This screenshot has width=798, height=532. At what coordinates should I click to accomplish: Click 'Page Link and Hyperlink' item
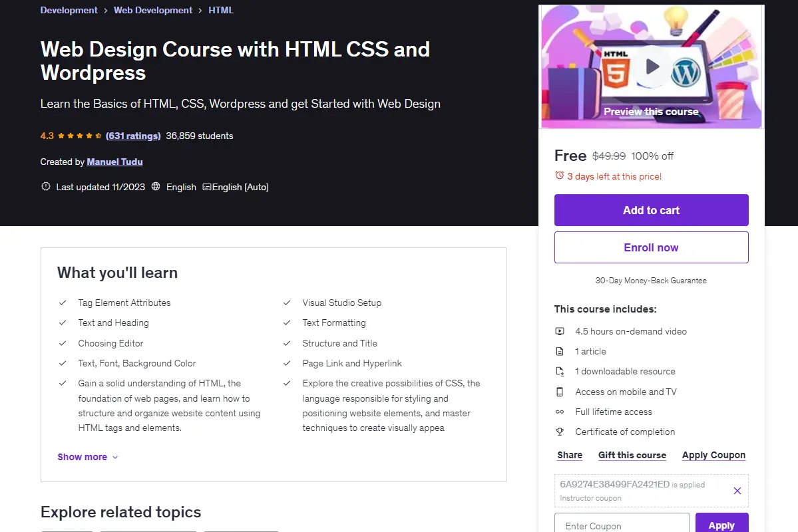click(352, 363)
